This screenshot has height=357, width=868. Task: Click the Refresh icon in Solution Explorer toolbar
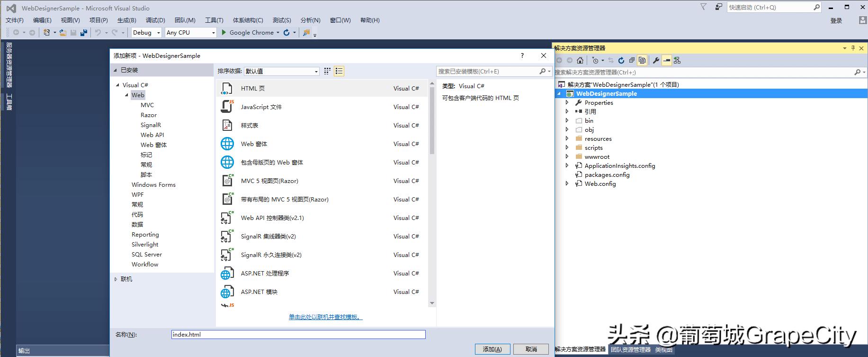pyautogui.click(x=621, y=60)
